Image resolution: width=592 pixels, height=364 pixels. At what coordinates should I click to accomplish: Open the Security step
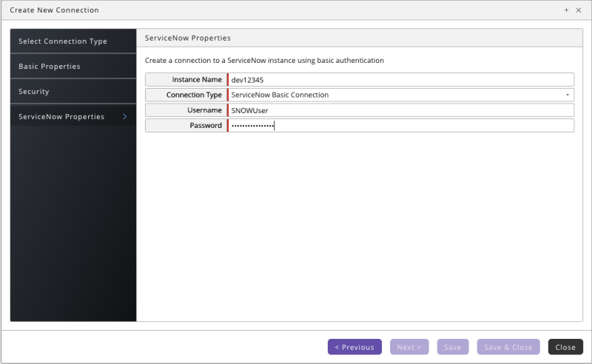click(x=73, y=92)
